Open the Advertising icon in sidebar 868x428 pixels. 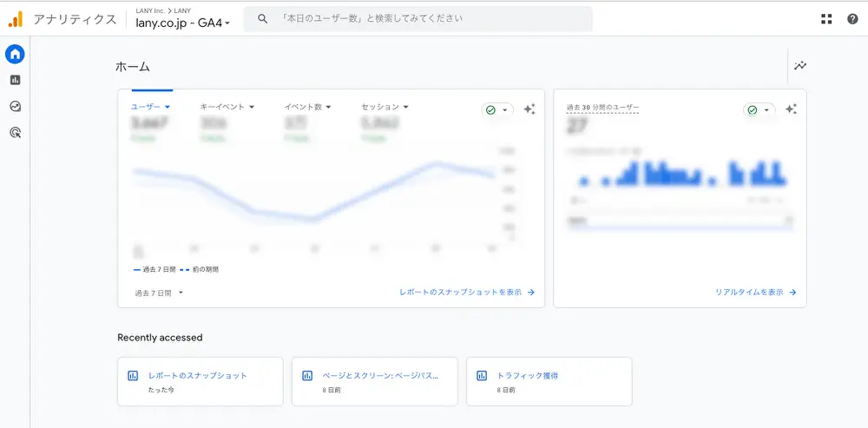15,132
